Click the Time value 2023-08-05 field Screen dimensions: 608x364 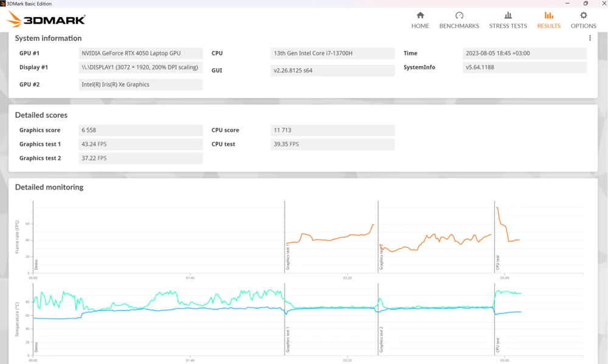tap(525, 53)
